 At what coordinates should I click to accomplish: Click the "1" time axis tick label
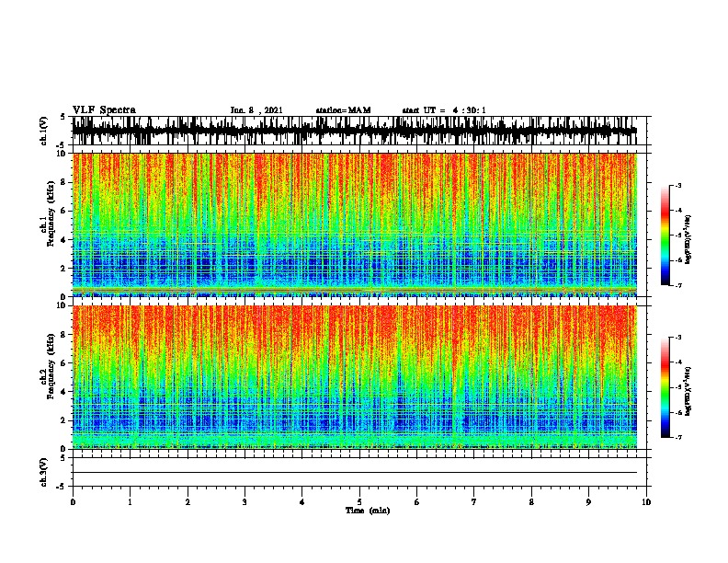[x=130, y=501]
